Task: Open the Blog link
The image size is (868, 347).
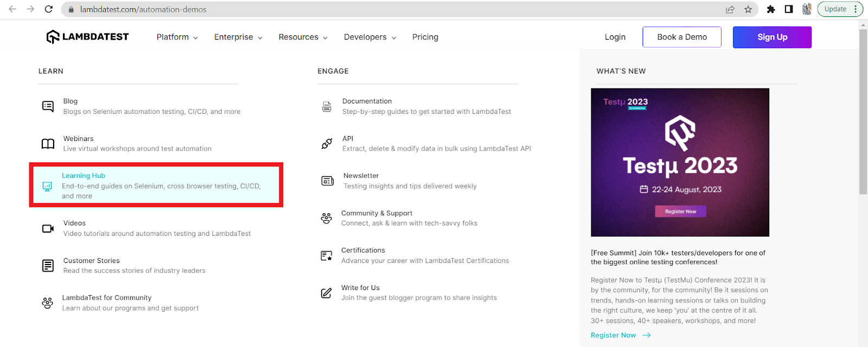Action: 71,101
